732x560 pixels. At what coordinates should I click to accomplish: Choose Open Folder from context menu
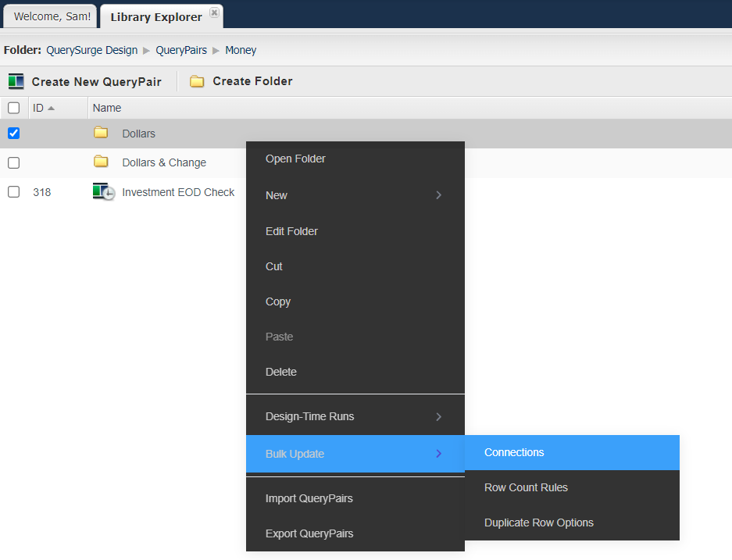tap(355, 159)
